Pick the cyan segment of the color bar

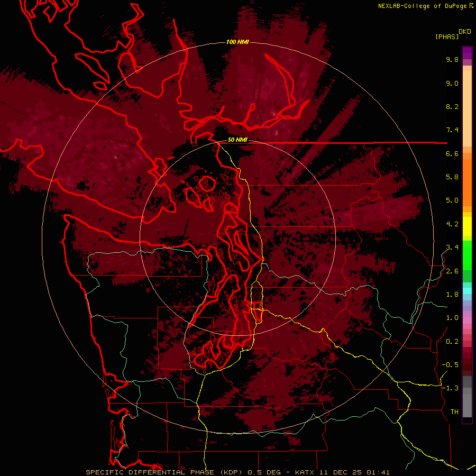pos(467,290)
